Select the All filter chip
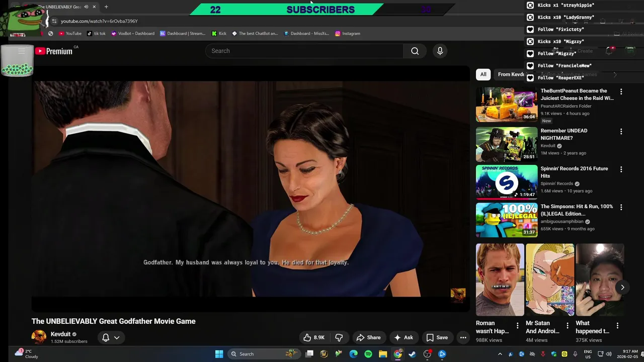 (483, 74)
